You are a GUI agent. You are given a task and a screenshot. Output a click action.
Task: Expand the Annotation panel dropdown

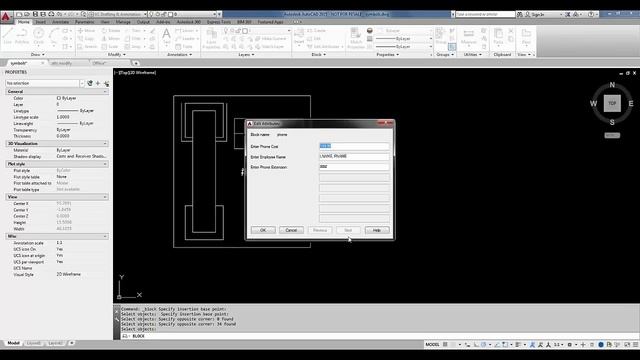click(179, 54)
